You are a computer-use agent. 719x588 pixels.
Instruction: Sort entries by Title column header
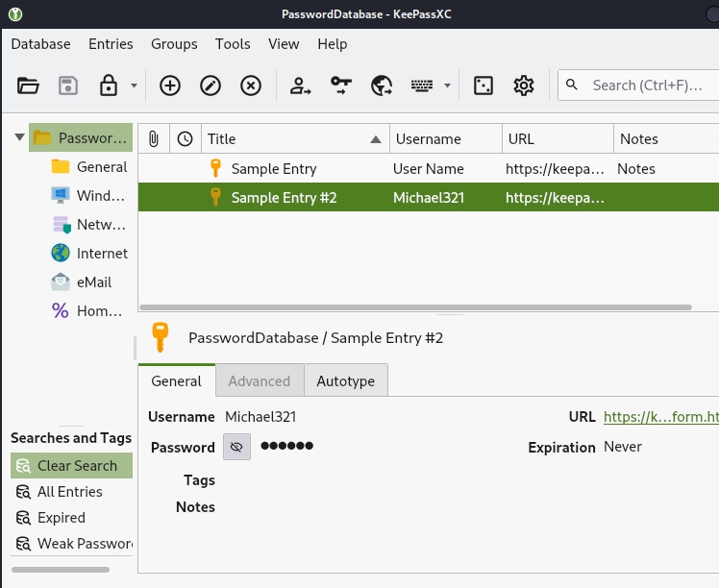pyautogui.click(x=295, y=138)
